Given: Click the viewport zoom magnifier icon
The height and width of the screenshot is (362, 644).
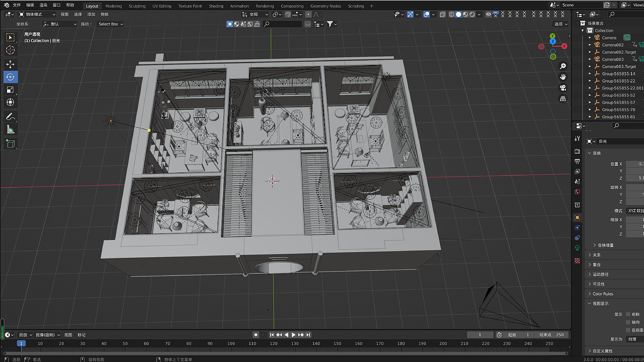Looking at the screenshot, I should (563, 66).
